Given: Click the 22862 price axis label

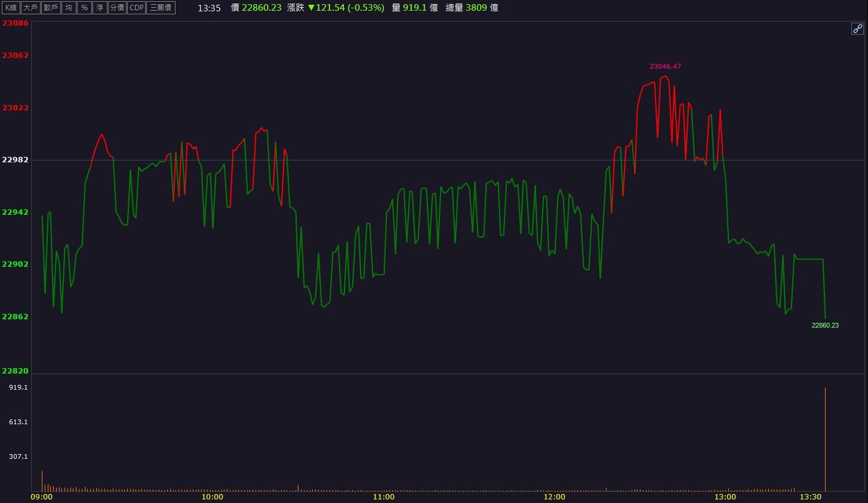Looking at the screenshot, I should click(16, 316).
